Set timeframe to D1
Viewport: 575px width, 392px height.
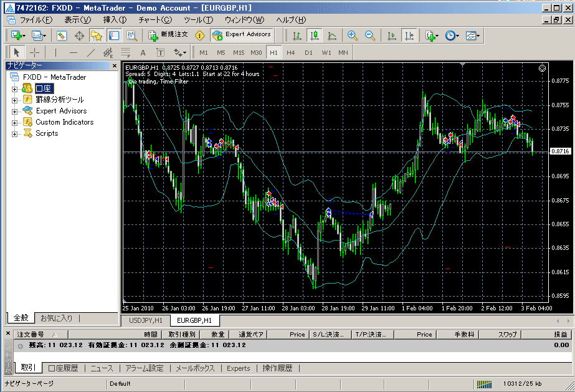(x=309, y=53)
